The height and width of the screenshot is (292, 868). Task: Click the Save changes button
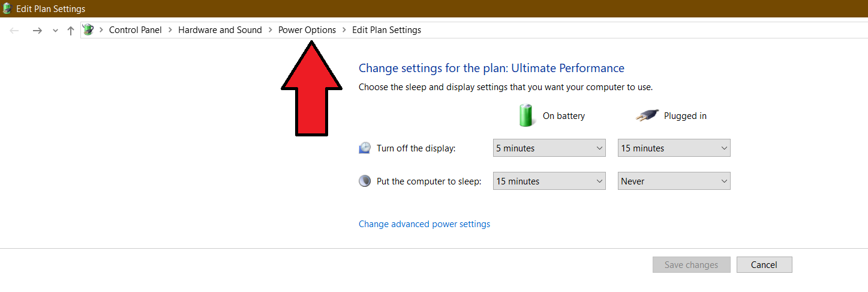click(691, 265)
